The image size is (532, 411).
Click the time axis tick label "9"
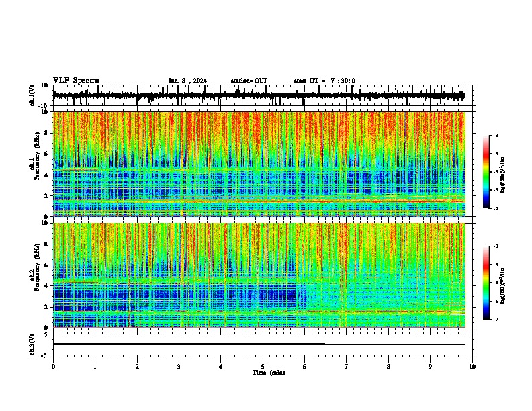[x=430, y=367]
